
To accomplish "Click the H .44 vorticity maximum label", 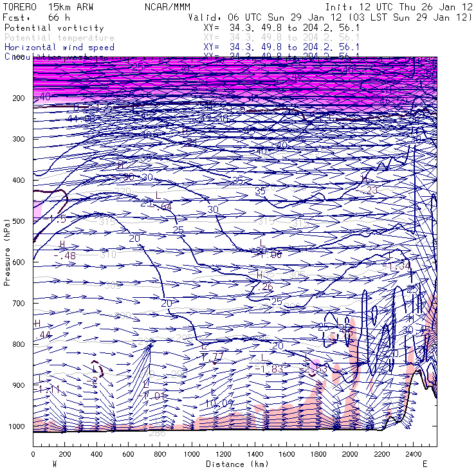I will tap(42, 329).
